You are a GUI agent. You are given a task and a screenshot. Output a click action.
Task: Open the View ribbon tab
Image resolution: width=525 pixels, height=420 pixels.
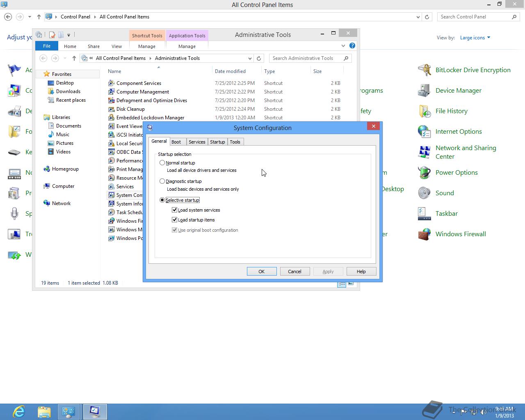coord(116,46)
